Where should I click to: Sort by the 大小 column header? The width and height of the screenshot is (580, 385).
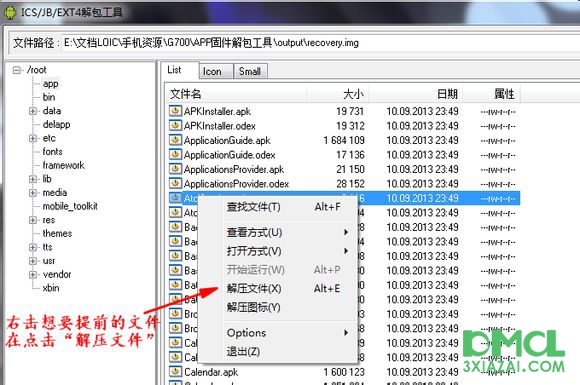pyautogui.click(x=337, y=94)
